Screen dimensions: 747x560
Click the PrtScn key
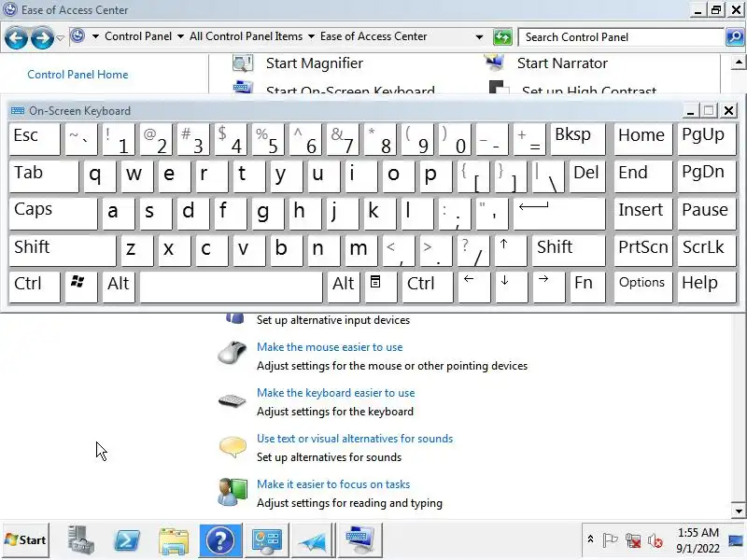(x=642, y=249)
